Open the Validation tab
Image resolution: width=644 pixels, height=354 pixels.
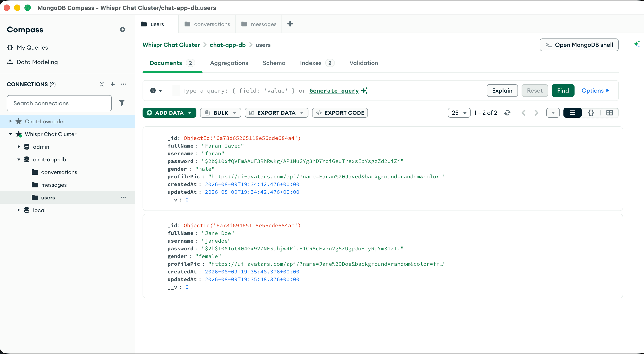364,63
